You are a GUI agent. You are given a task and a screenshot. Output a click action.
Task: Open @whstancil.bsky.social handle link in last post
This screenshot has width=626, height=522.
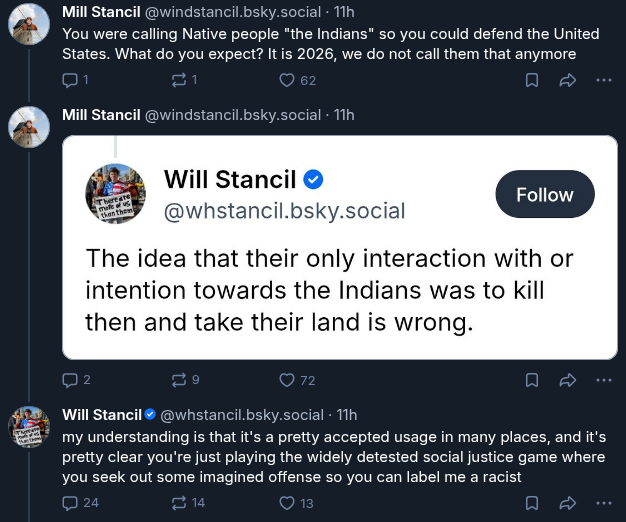(241, 414)
